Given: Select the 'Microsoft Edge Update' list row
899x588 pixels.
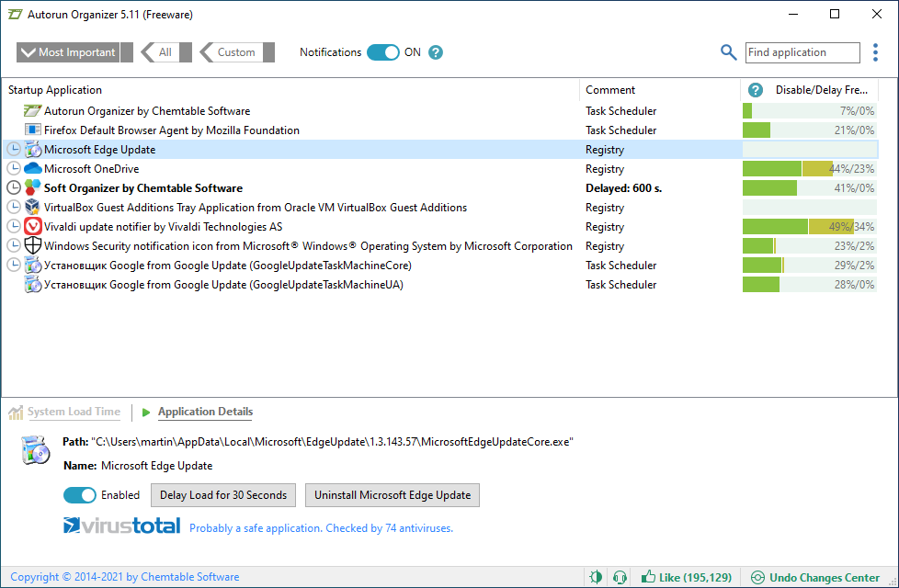Looking at the screenshot, I should pos(440,150).
